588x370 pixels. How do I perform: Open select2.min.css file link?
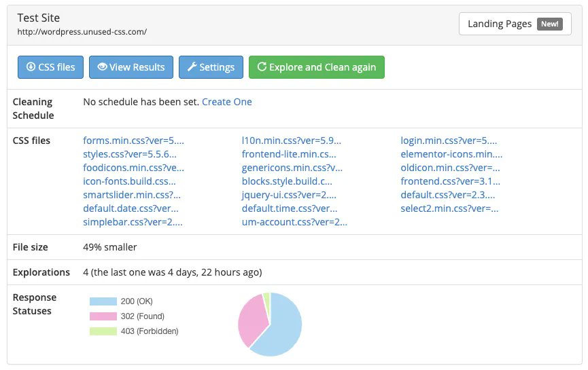(x=449, y=208)
